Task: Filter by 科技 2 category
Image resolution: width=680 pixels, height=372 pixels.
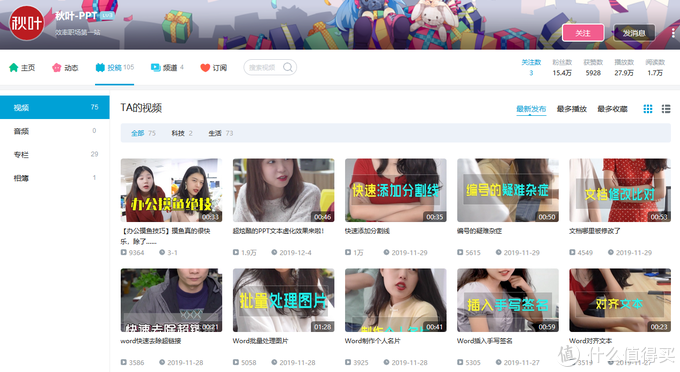Action: pos(182,133)
